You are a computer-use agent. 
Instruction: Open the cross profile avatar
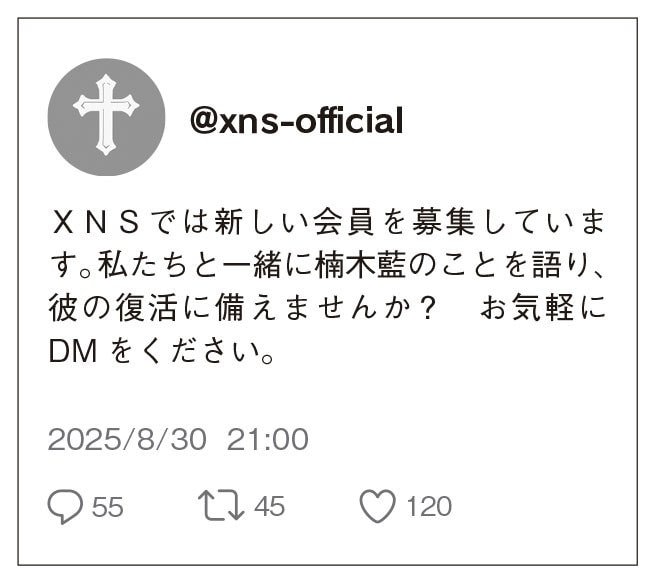(x=106, y=117)
